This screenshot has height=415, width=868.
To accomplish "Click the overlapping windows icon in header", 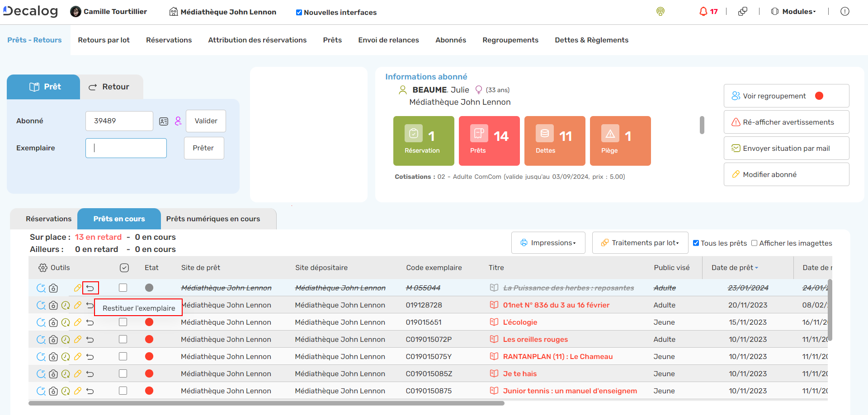I will 742,12.
